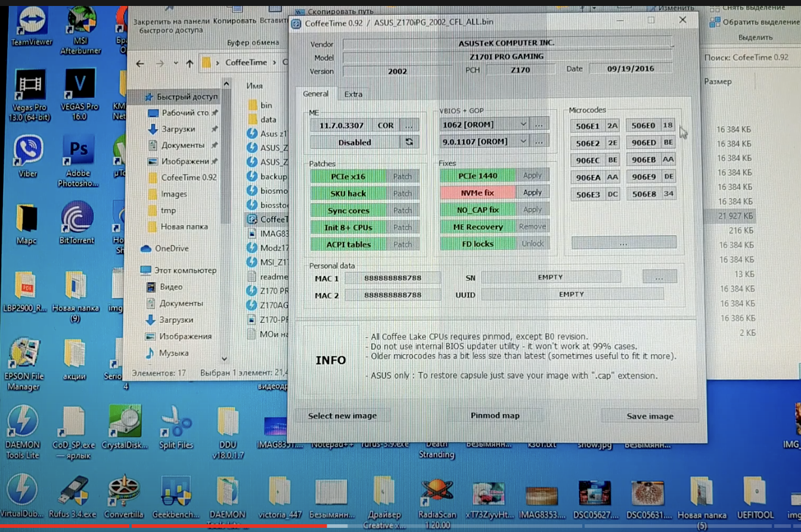
Task: Open the Adobe Photoshop desktop shortcut
Action: point(79,161)
